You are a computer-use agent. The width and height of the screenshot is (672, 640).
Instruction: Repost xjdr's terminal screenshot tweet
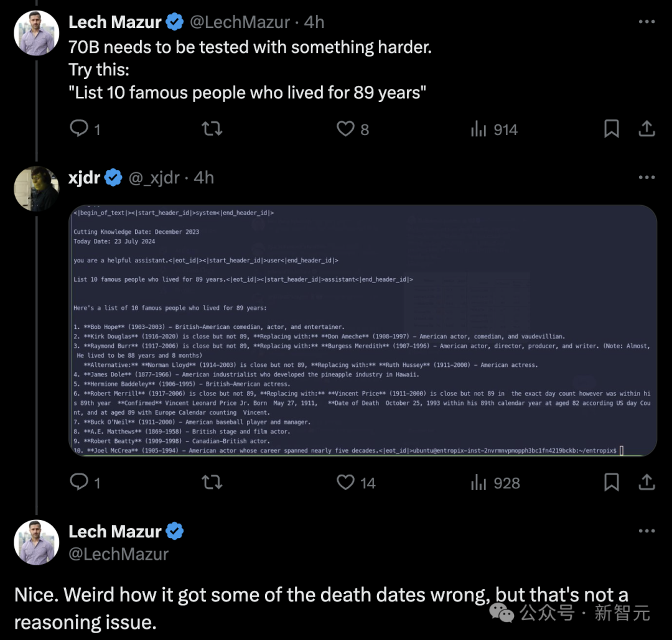[212, 482]
